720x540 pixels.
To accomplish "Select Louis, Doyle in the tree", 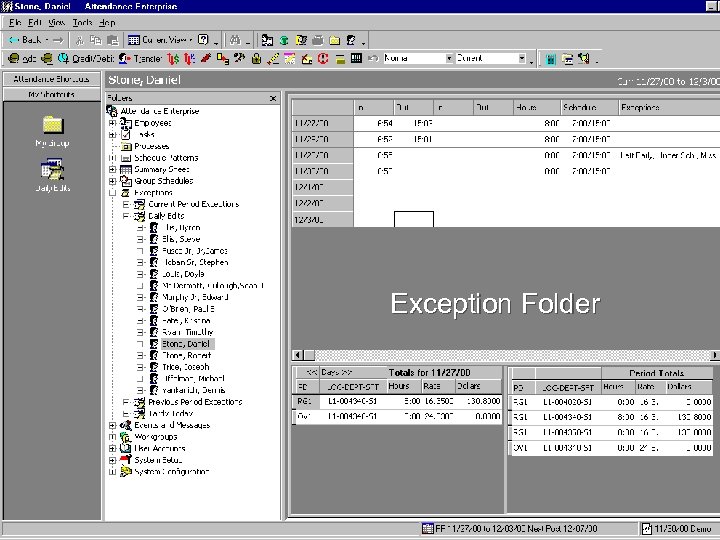I will coord(183,274).
